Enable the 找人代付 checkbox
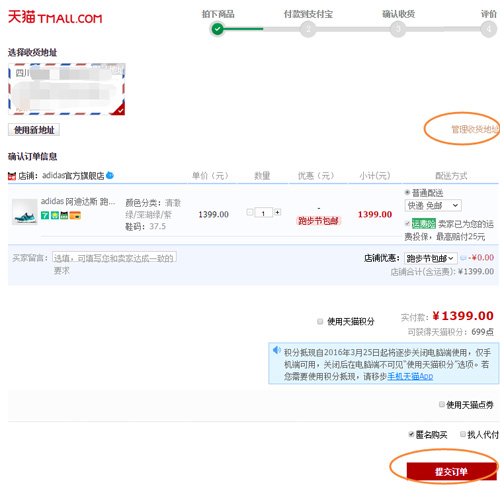The image size is (500, 487). pos(463,434)
